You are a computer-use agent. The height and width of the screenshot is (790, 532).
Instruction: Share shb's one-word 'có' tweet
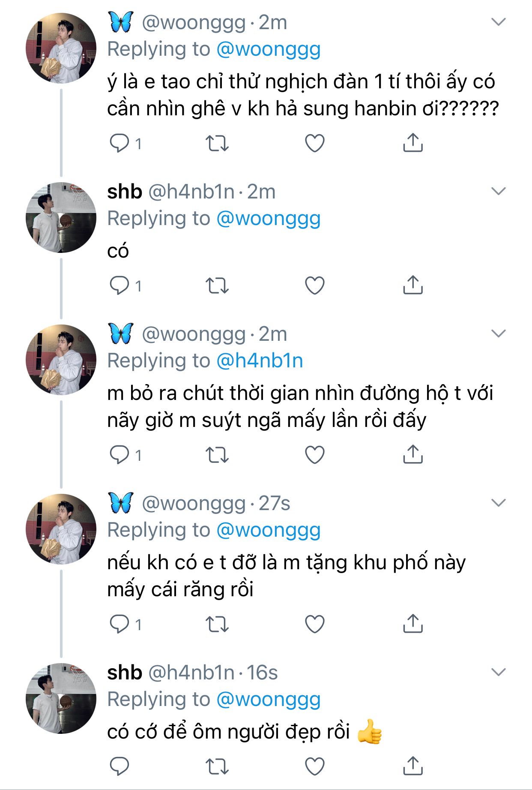[413, 285]
